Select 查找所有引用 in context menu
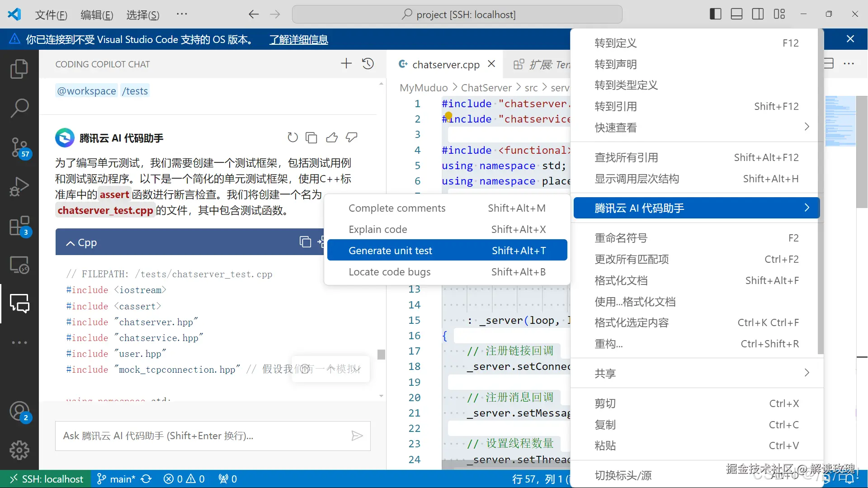Screen dimensions: 868x488 (x=697, y=157)
